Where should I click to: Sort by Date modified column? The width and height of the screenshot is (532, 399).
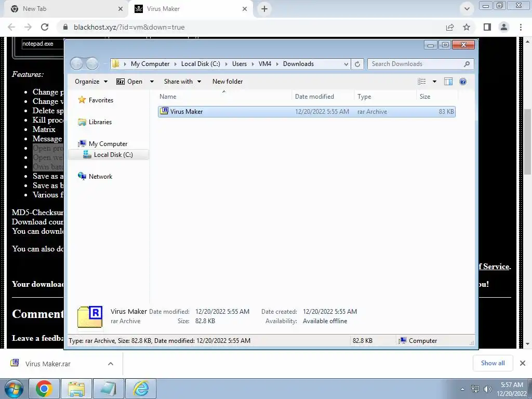point(323,96)
